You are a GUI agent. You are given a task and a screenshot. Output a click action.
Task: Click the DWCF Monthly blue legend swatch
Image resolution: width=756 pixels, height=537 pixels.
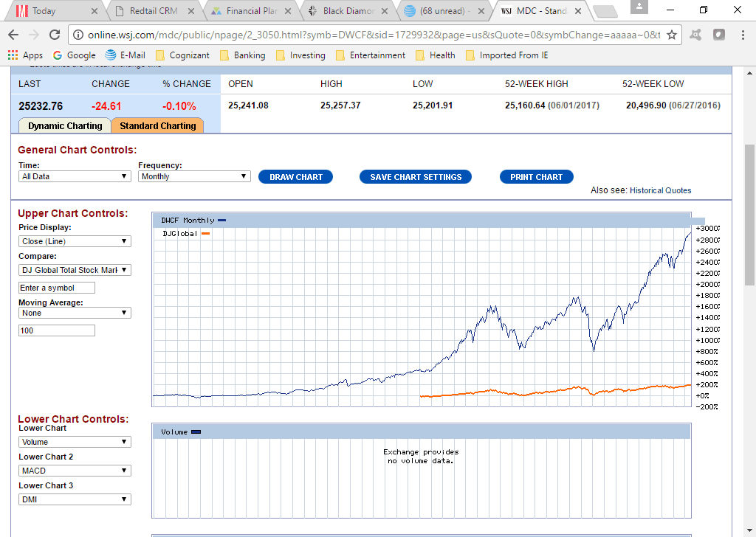(221, 220)
